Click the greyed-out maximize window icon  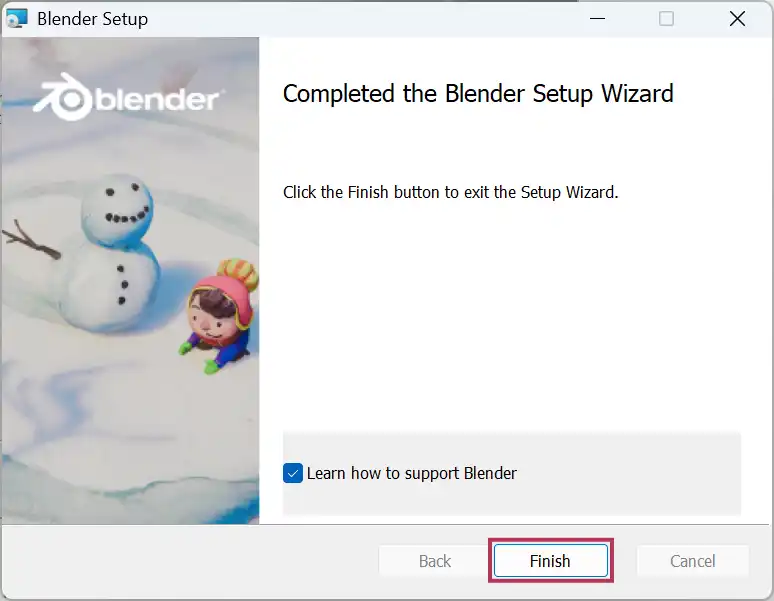pyautogui.click(x=666, y=19)
